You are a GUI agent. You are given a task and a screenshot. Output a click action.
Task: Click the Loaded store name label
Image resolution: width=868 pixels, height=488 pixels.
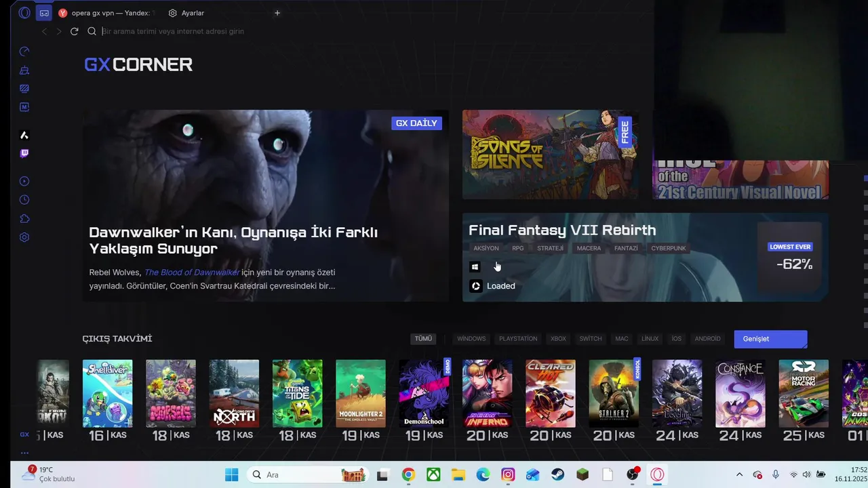pos(501,286)
